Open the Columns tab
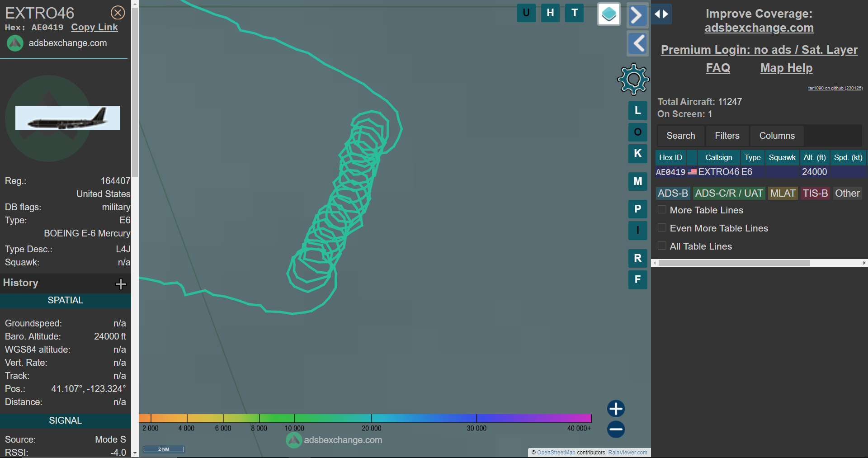 click(777, 136)
